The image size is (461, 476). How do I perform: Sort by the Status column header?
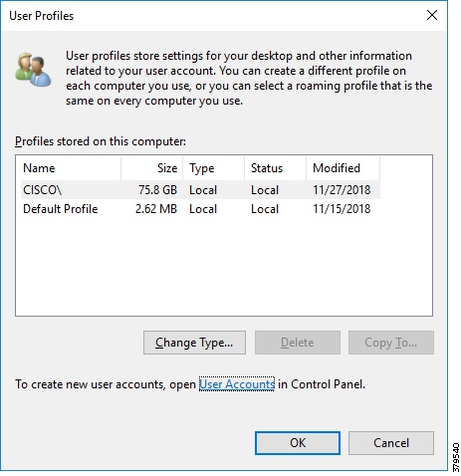click(276, 168)
